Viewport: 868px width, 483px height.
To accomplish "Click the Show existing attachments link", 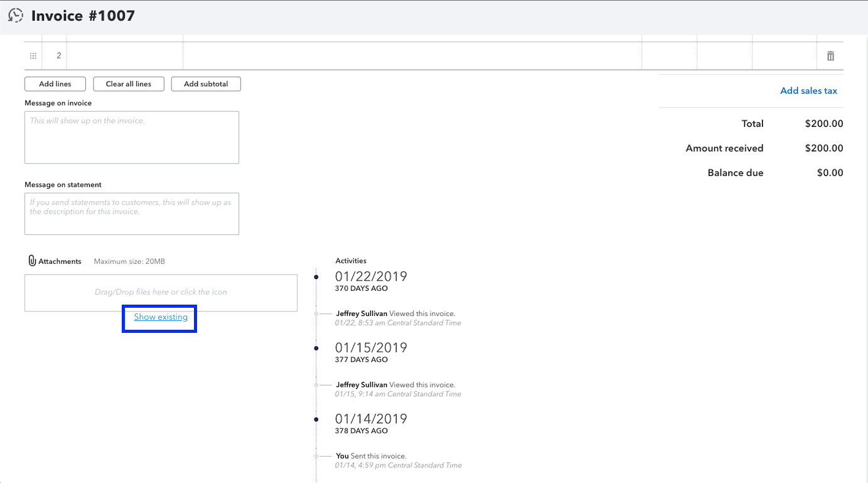I will tap(161, 317).
